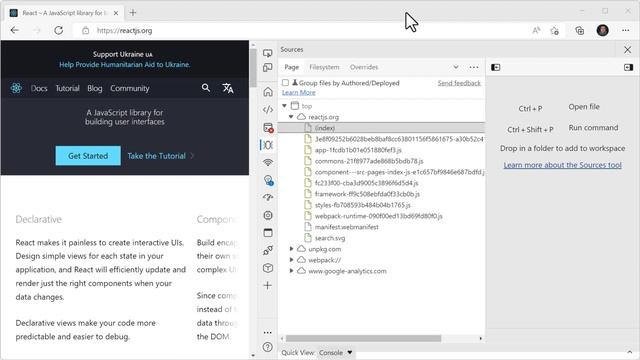640x360 pixels.
Task: Open Learn more about the Sources tool
Action: [x=562, y=165]
